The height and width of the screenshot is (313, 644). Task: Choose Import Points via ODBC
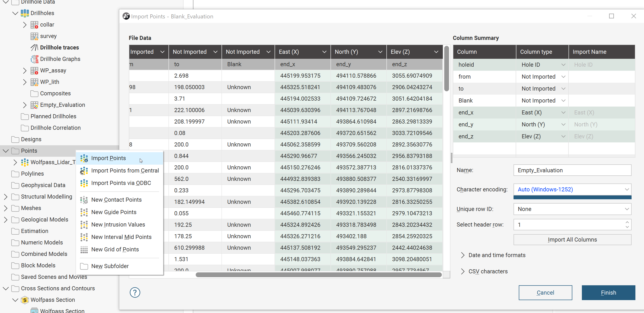point(120,183)
